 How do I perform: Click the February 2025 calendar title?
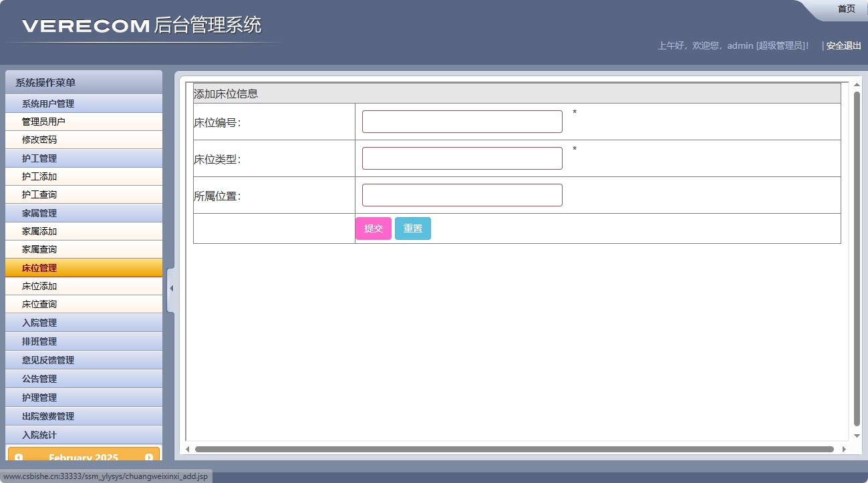click(x=84, y=458)
